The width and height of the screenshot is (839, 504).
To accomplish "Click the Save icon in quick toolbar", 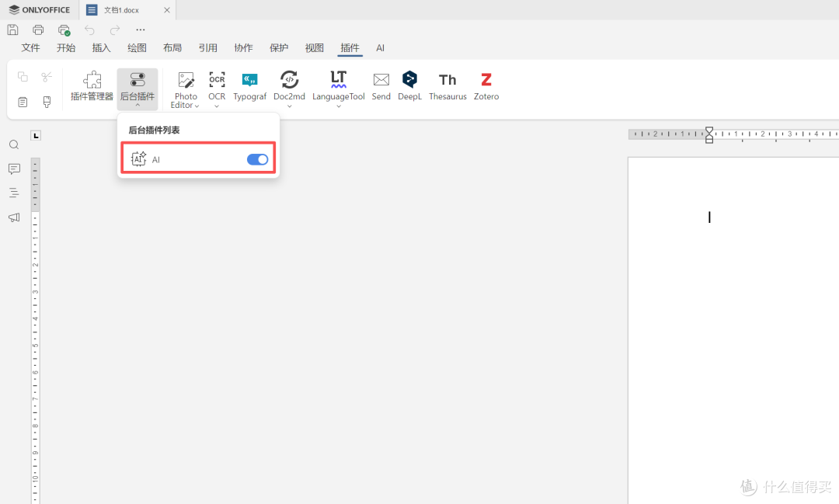I will pos(13,30).
